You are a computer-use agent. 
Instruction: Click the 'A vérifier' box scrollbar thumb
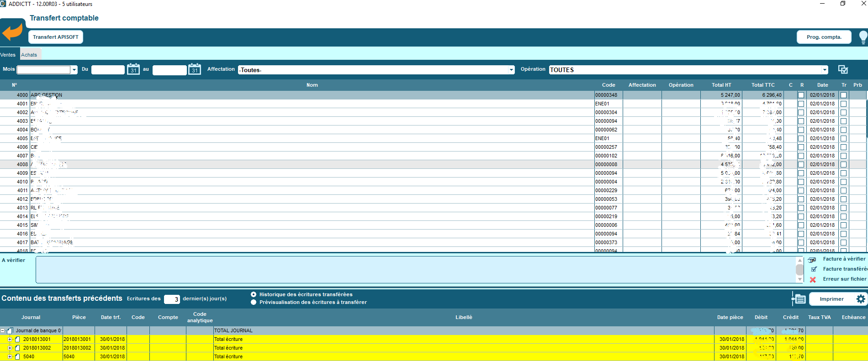click(x=799, y=269)
